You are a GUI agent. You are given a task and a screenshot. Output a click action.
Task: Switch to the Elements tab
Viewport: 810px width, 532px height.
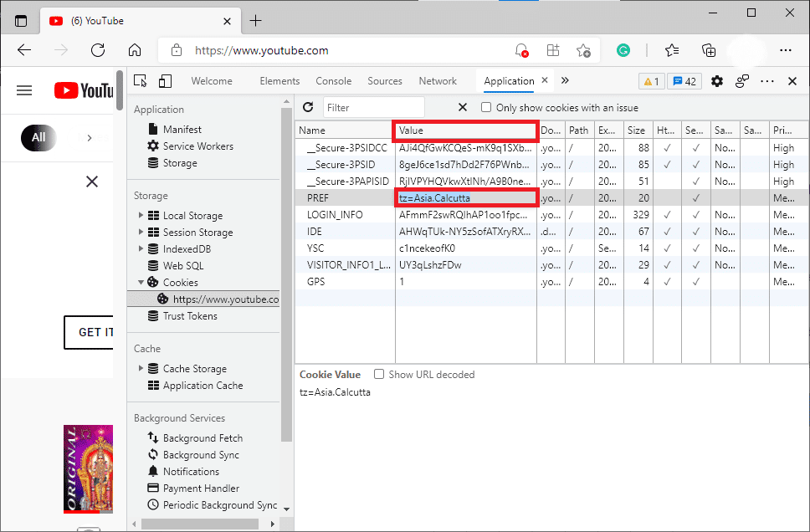pos(279,81)
